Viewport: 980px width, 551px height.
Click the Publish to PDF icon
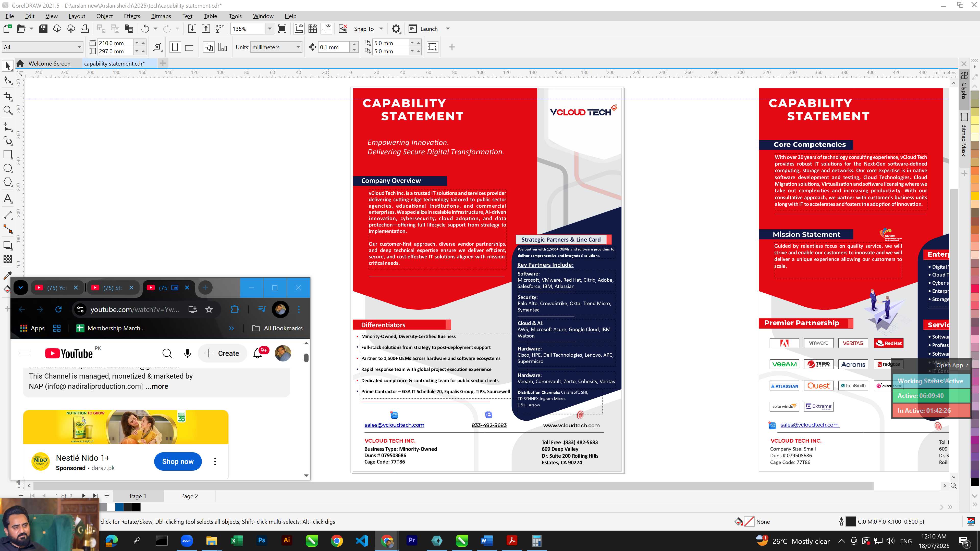point(219,29)
